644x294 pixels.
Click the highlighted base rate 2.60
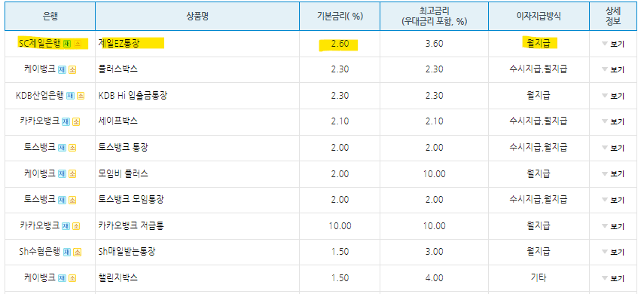pos(340,44)
